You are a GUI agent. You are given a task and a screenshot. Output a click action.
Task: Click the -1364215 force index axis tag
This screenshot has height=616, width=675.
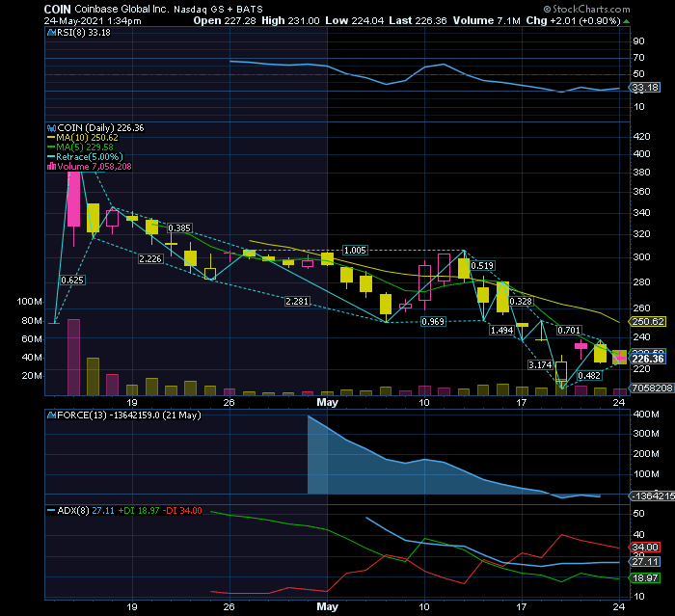[x=652, y=495]
